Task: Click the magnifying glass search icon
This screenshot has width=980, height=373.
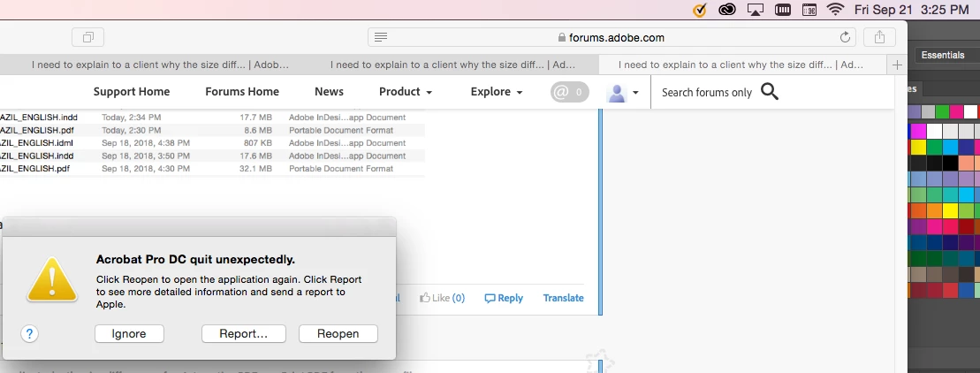Action: (x=770, y=92)
